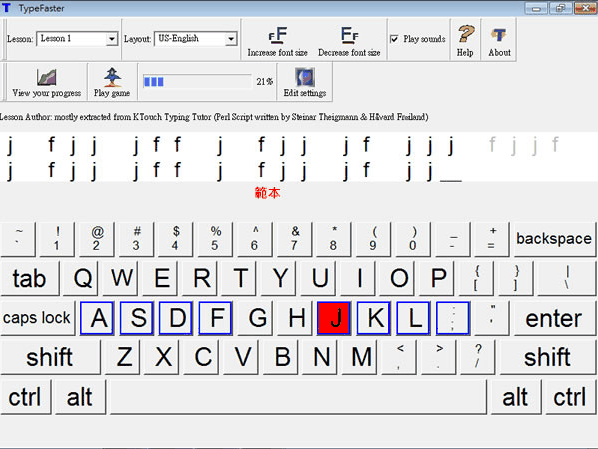Close the TypeFaster window
Image resolution: width=598 pixels, height=449 pixels.
tap(585, 8)
